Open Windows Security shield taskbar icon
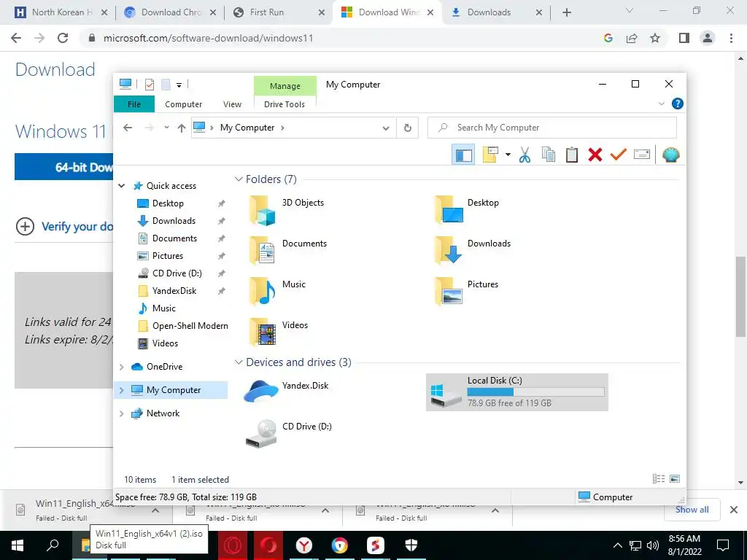Screen dimensions: 747x560 tap(411, 545)
